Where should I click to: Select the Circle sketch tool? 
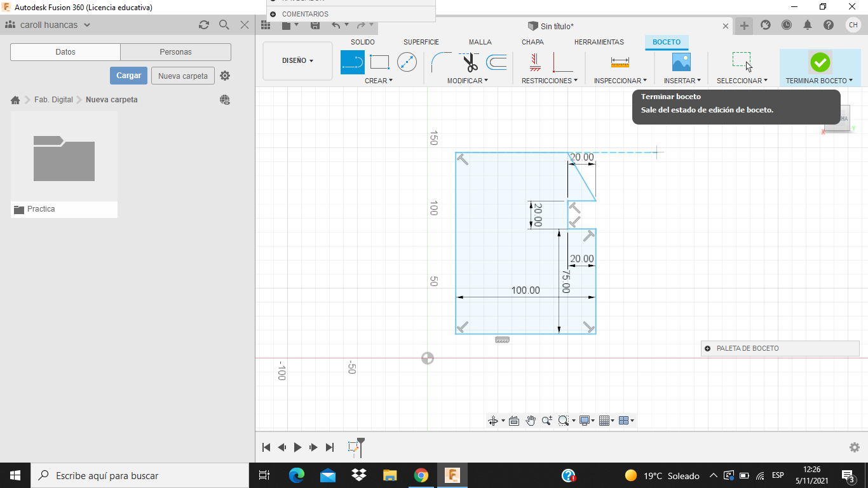407,62
